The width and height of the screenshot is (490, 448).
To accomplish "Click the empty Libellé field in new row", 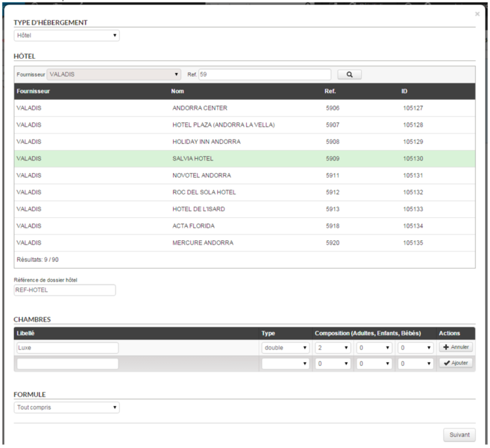I will coord(67,364).
